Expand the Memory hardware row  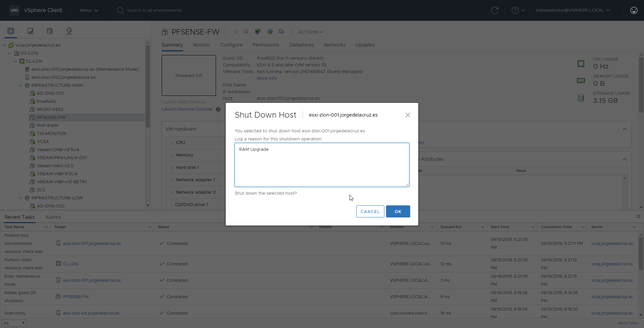[172, 155]
